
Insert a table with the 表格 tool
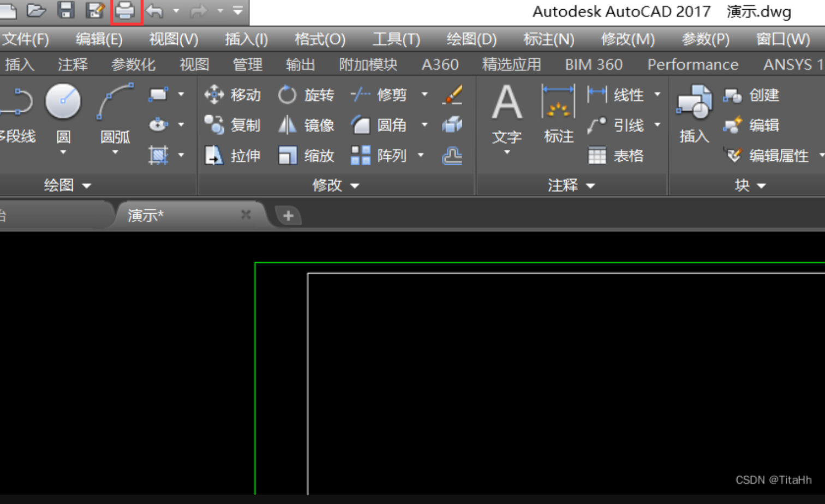pos(615,155)
